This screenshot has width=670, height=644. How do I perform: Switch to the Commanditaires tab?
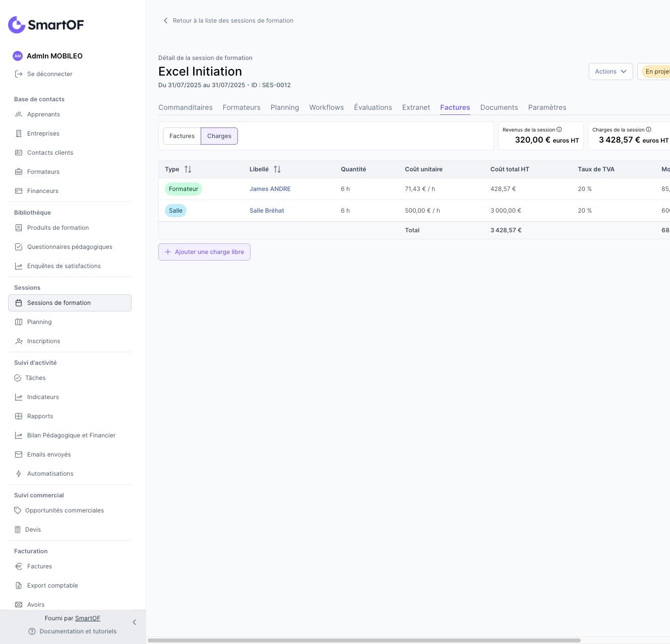pyautogui.click(x=185, y=107)
